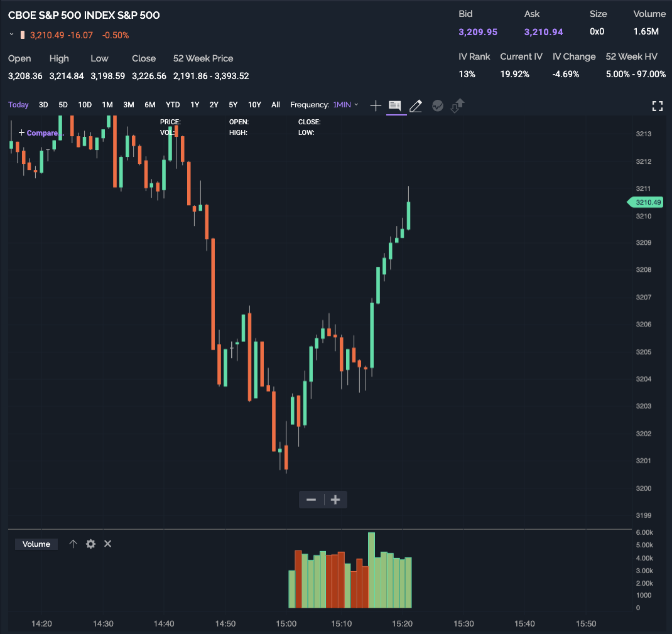672x634 pixels.
Task: Click the Current IV 19.92% value
Action: coord(515,74)
